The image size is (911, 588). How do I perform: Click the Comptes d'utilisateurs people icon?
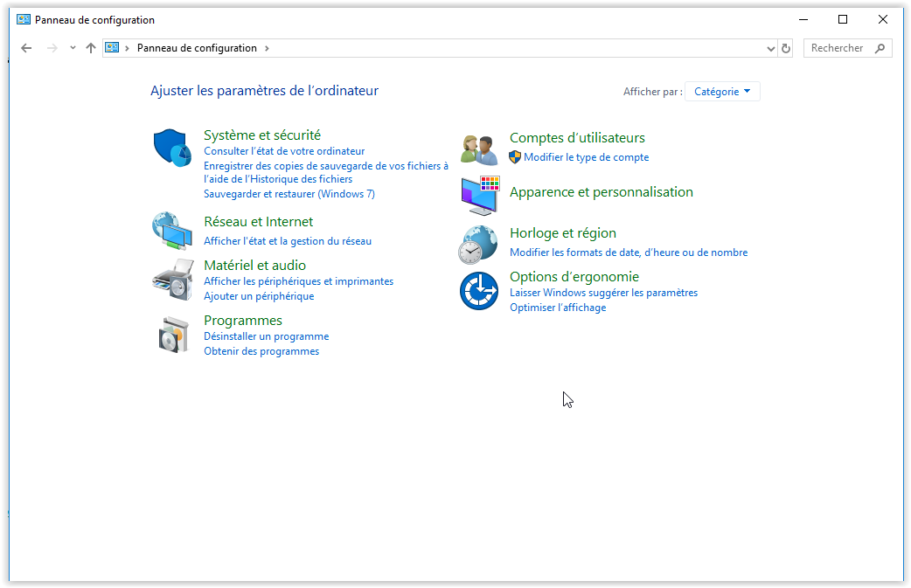point(479,149)
